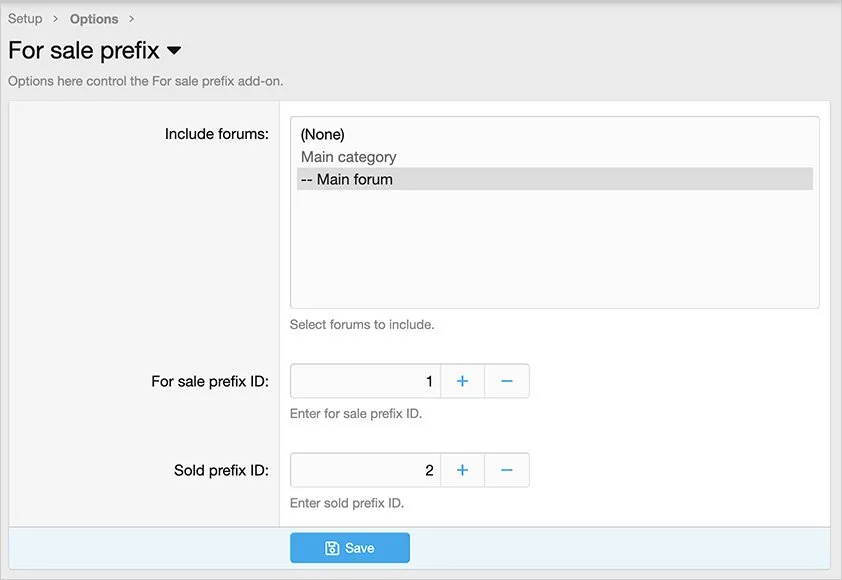Select (None) in Include forums list
842x580 pixels.
[322, 134]
